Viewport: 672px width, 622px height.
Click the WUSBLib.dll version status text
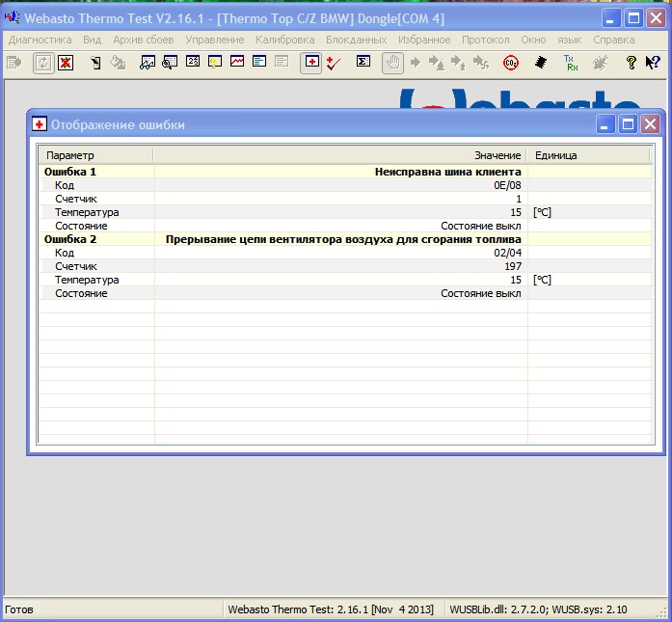pyautogui.click(x=538, y=609)
